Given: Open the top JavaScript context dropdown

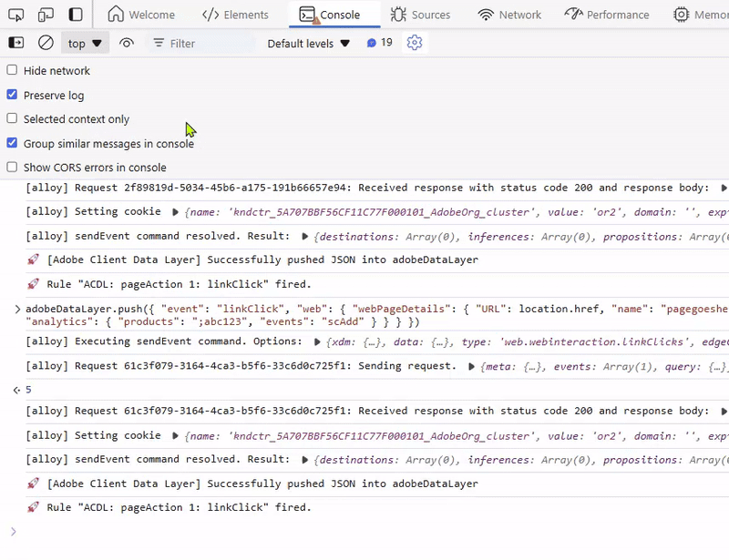Looking at the screenshot, I should pos(85,43).
